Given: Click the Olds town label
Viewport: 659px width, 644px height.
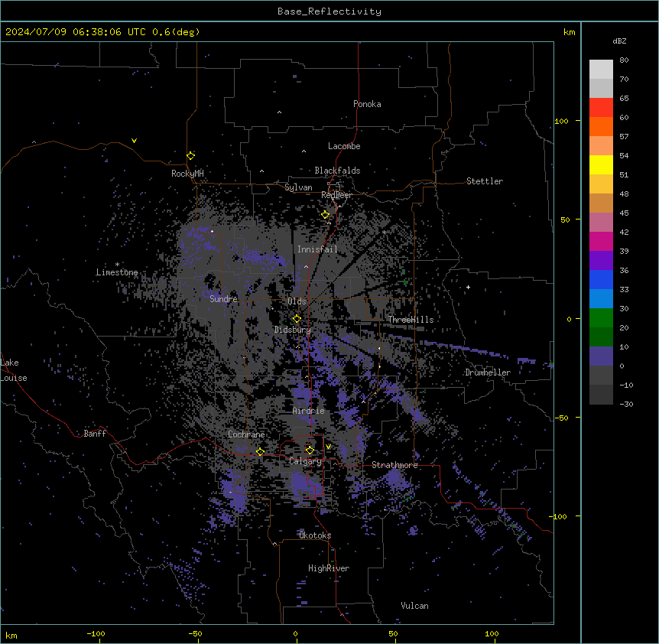Looking at the screenshot, I should (x=297, y=301).
